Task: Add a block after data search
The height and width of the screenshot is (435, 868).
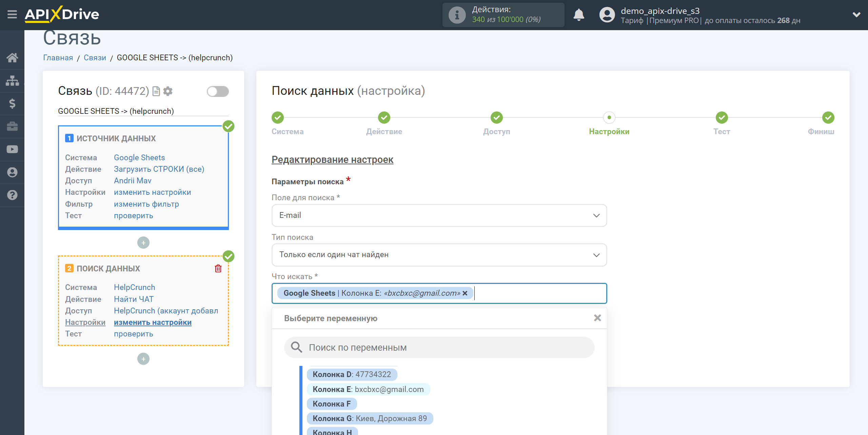Action: pos(143,359)
